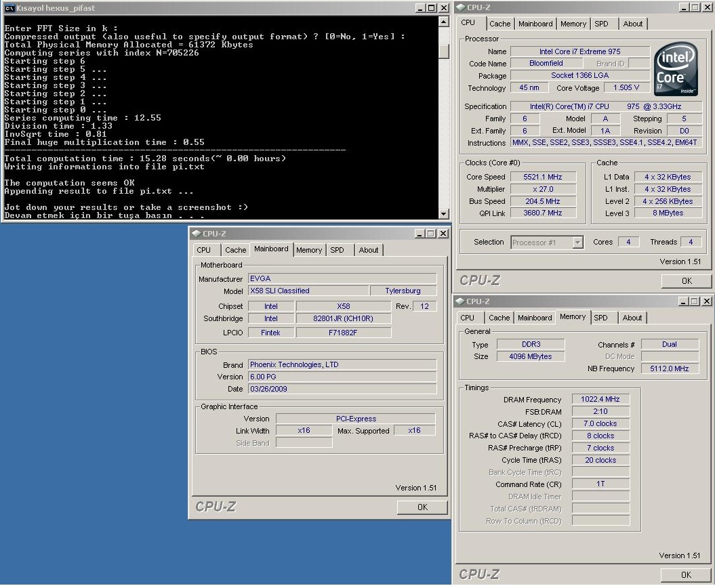Viewport: 715px width, 588px height.
Task: Switch to the Cache tab in the CPU window
Action: tap(499, 24)
